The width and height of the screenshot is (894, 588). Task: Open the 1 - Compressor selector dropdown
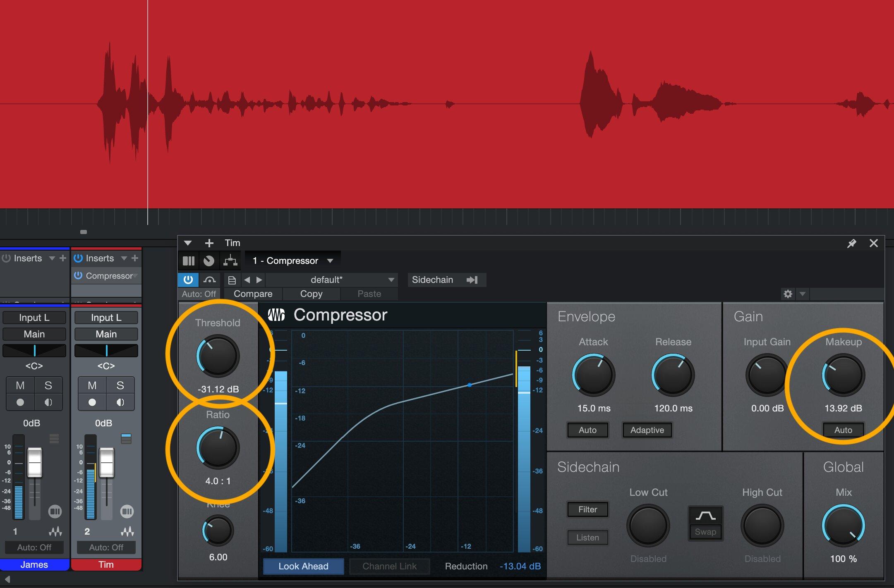coord(293,261)
